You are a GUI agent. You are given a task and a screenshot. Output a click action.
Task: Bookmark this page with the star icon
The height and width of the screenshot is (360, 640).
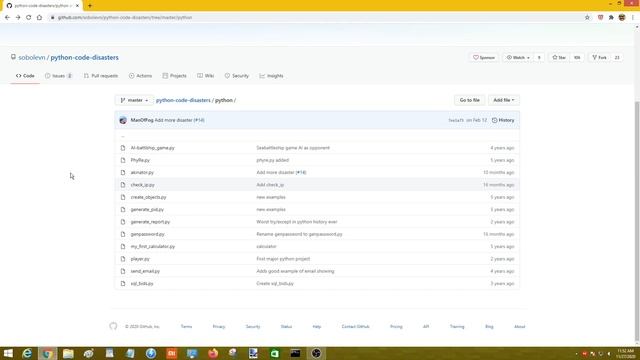[587, 18]
